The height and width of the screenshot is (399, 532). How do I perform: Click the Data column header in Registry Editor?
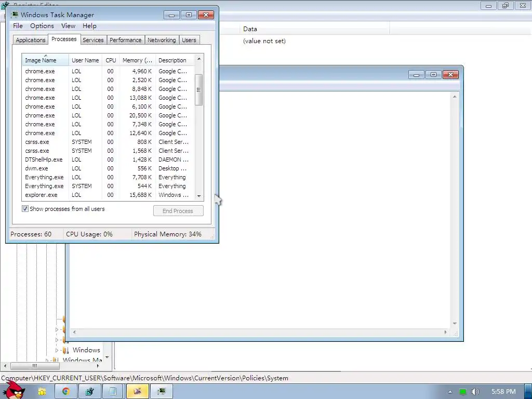point(314,29)
